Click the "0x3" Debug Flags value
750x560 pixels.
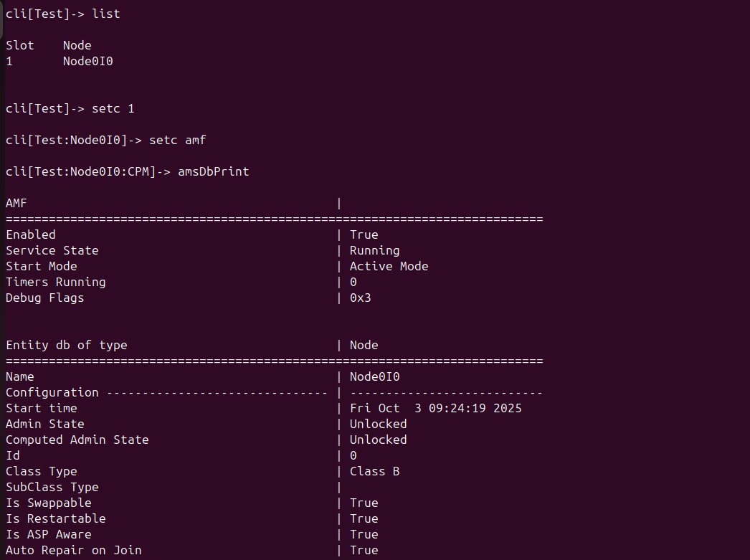point(360,298)
